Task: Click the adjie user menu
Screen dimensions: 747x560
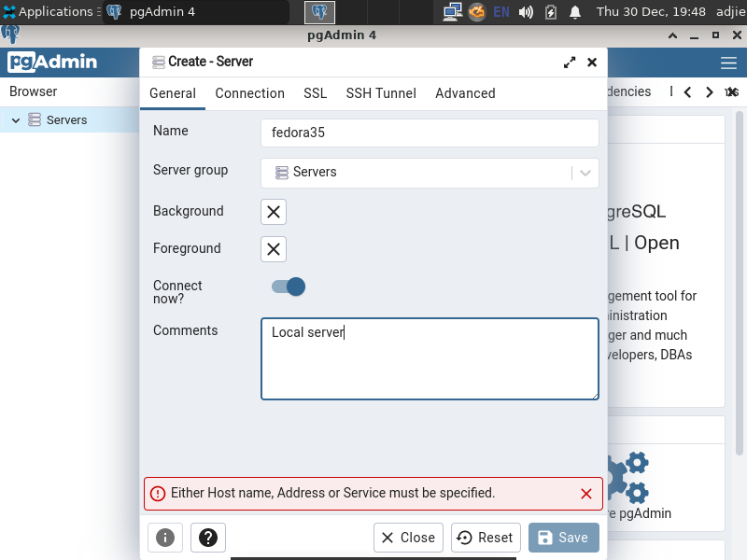Action: [x=731, y=12]
